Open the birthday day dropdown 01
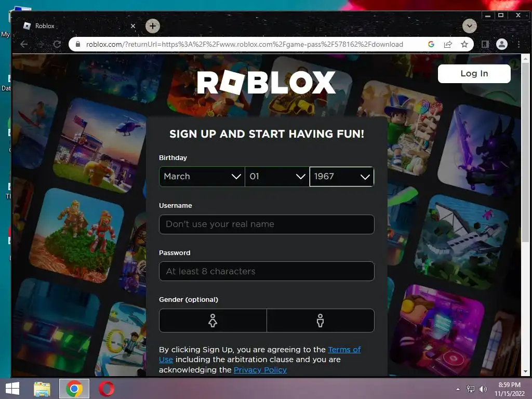The height and width of the screenshot is (399, 532). 277,177
